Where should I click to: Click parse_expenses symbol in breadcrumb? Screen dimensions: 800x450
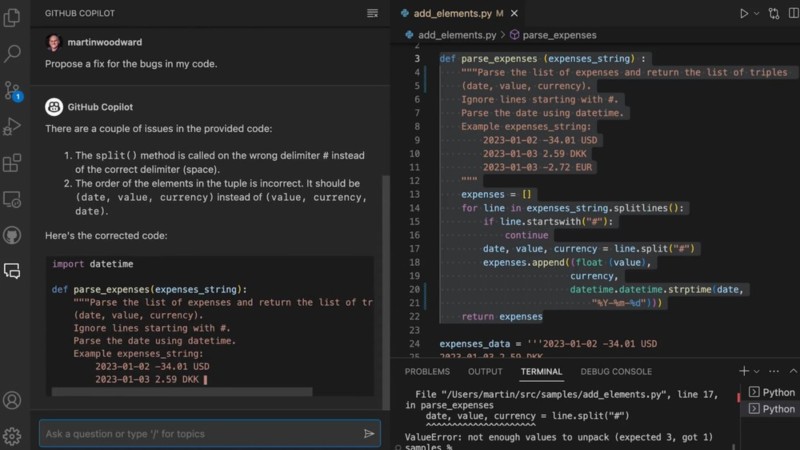tap(559, 35)
